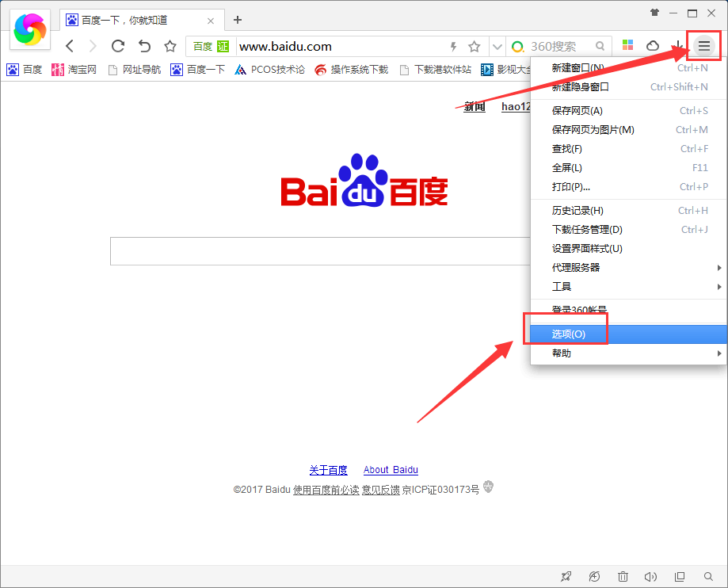
Task: Open the 意见反馈 link
Action: tap(381, 490)
